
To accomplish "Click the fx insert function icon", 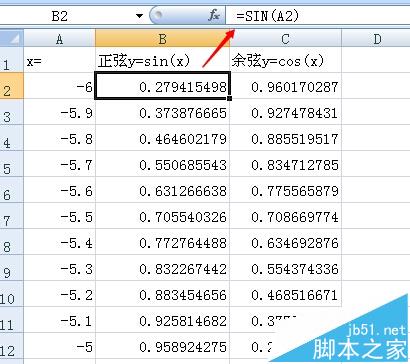I will (214, 16).
